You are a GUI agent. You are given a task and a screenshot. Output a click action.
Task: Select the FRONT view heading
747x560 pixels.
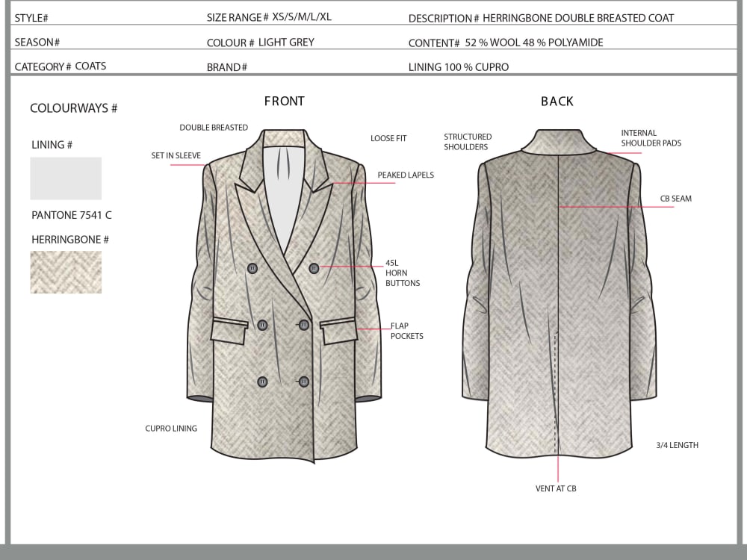point(284,101)
